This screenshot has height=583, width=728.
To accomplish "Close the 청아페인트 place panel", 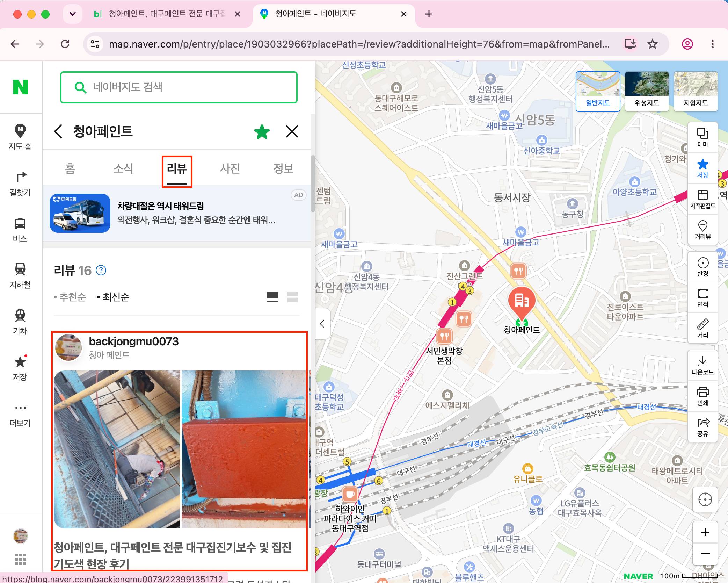I will (x=292, y=131).
